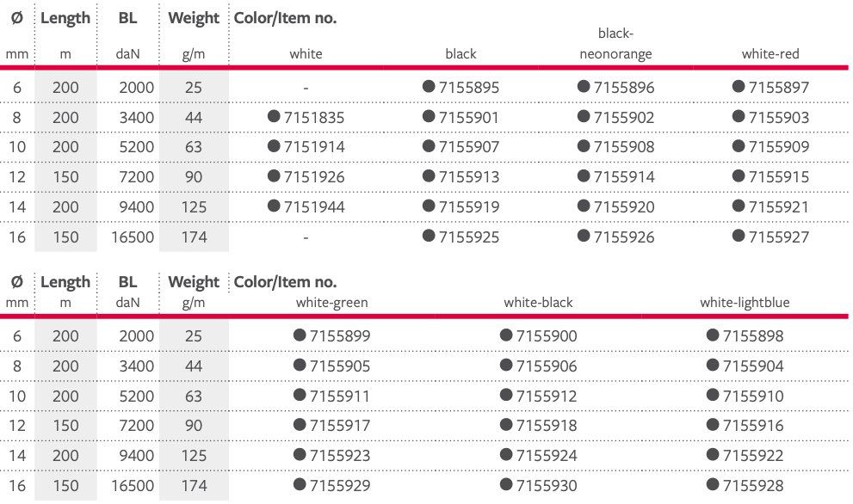This screenshot has height=504, width=853.
Task: Click the white-green column header
Action: click(332, 303)
